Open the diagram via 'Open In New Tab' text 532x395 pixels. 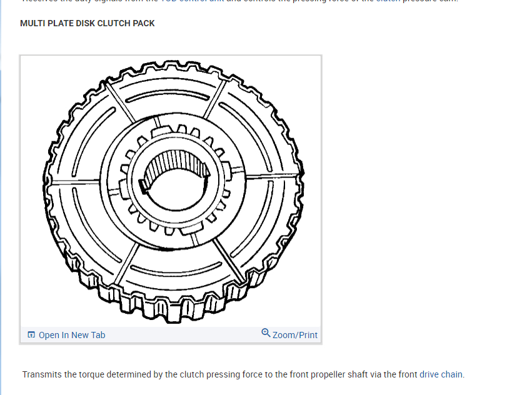point(72,335)
